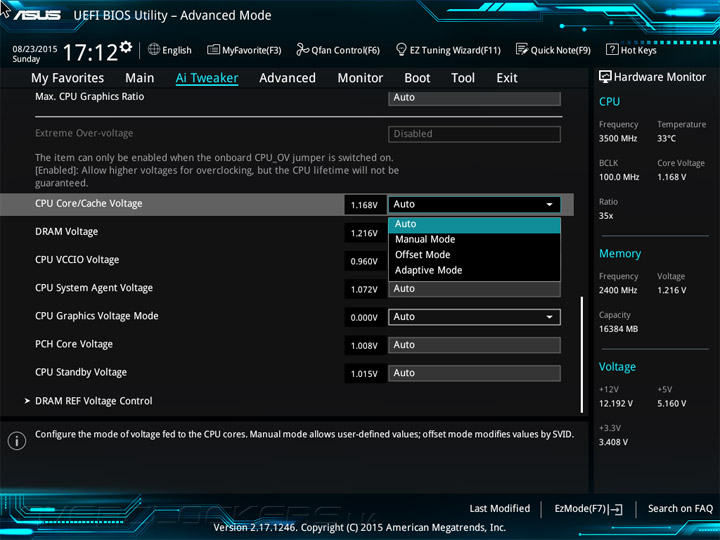Click the gear icon next to the clock

coord(126,47)
